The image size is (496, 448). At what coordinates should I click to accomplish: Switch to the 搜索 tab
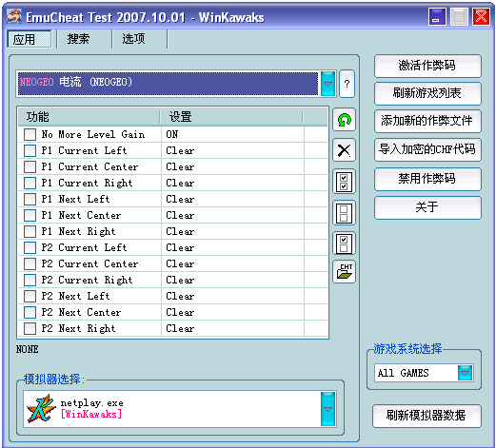tap(78, 39)
